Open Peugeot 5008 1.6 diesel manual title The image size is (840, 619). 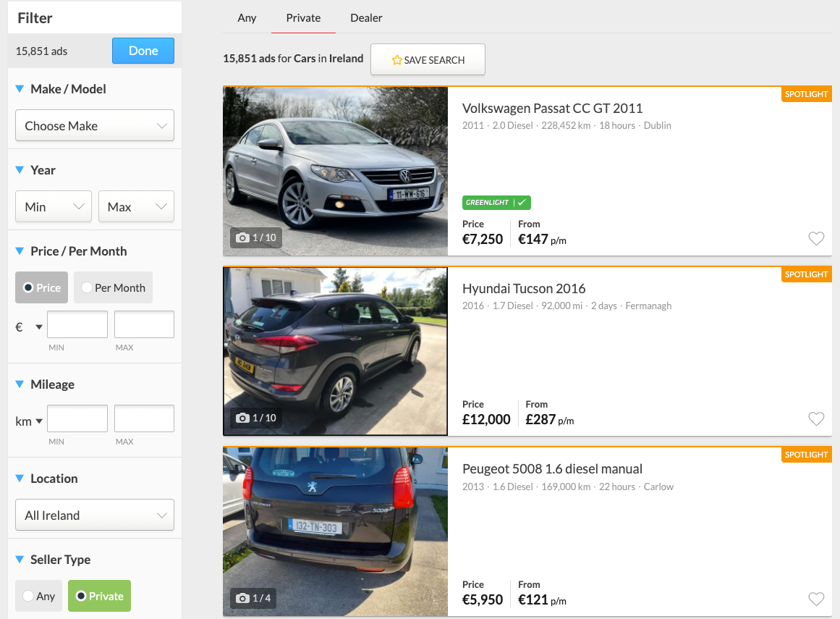click(552, 468)
